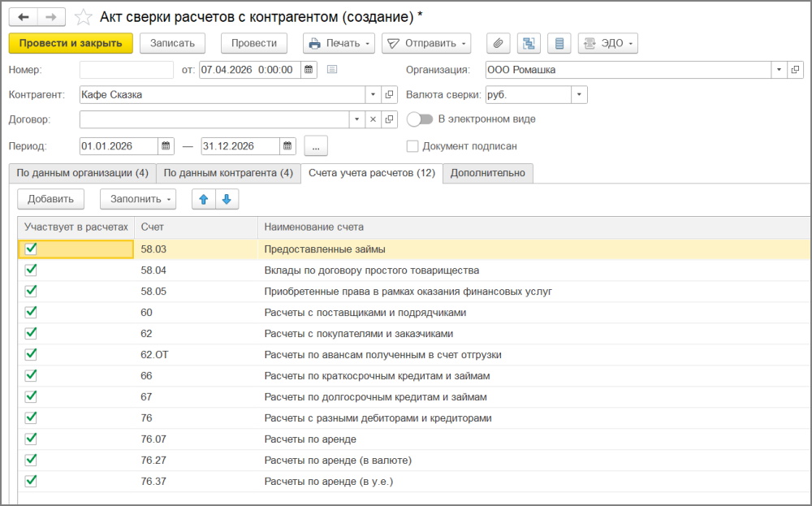Move row down with blue arrow

coord(227,199)
